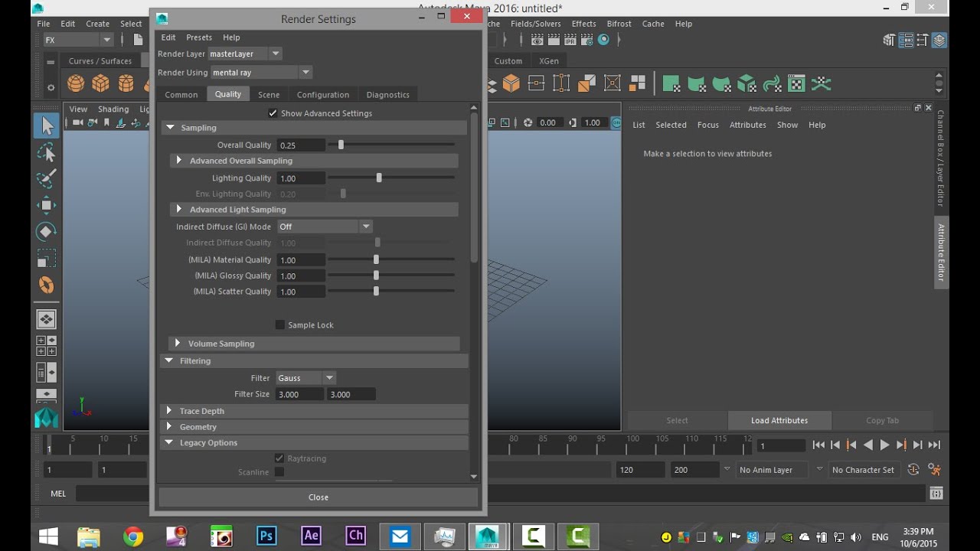The width and height of the screenshot is (980, 551).
Task: Open animation preferences running figure icon
Action: 934,469
